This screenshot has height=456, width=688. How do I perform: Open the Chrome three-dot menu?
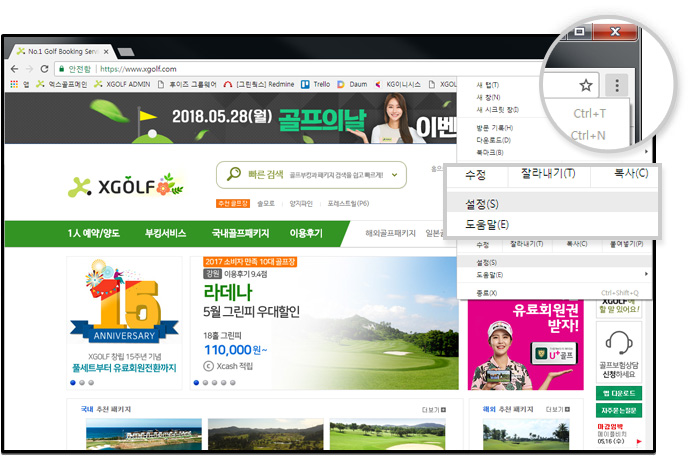coord(619,85)
